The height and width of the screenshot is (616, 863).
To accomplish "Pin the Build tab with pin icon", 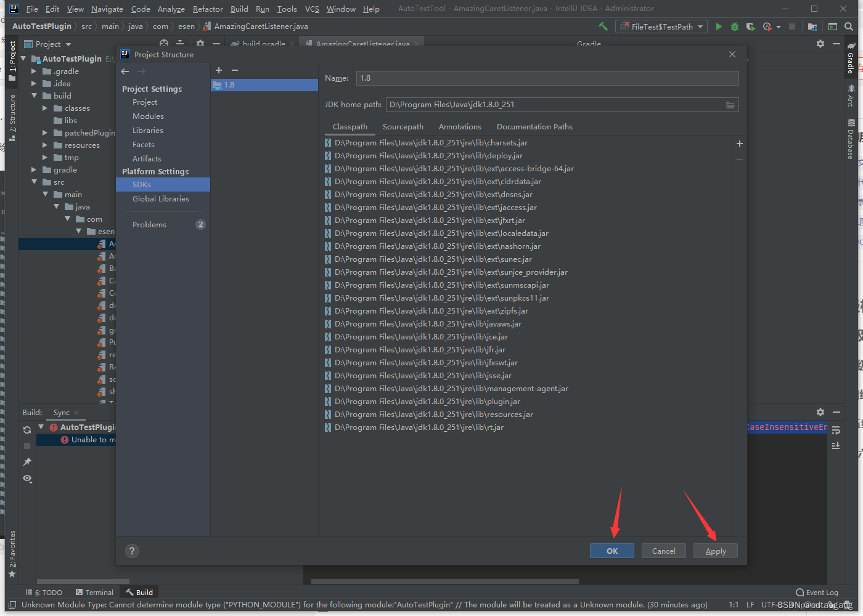I will coord(27,462).
